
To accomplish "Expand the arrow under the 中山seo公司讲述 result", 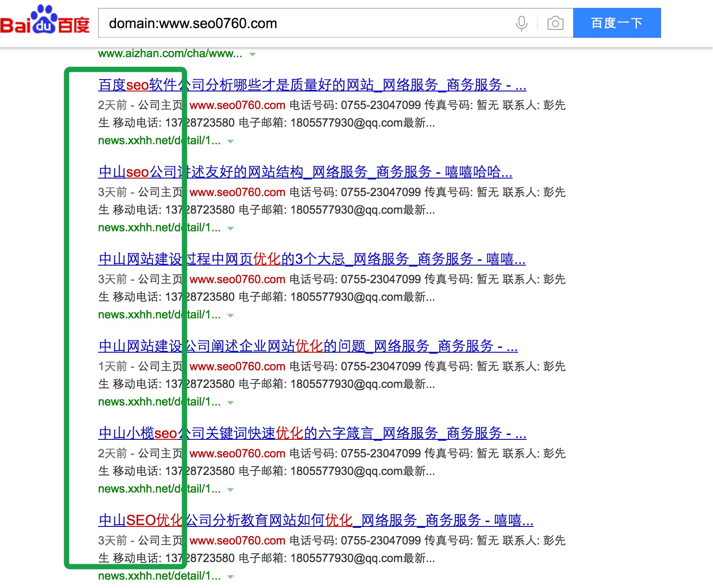I will pyautogui.click(x=230, y=229).
